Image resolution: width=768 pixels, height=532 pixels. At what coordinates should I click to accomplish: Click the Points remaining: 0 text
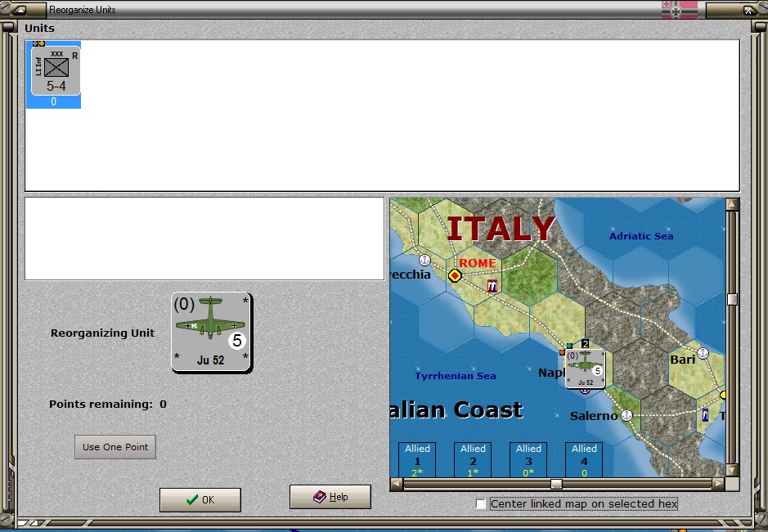tap(108, 405)
